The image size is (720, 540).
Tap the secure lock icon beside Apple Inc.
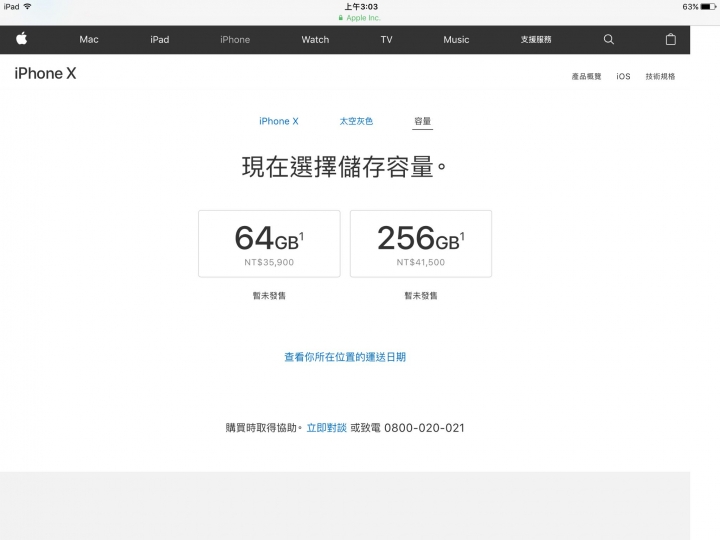[x=341, y=18]
